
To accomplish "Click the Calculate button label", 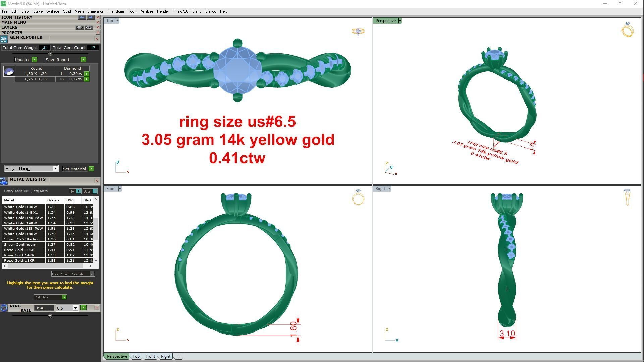I will coord(41,297).
